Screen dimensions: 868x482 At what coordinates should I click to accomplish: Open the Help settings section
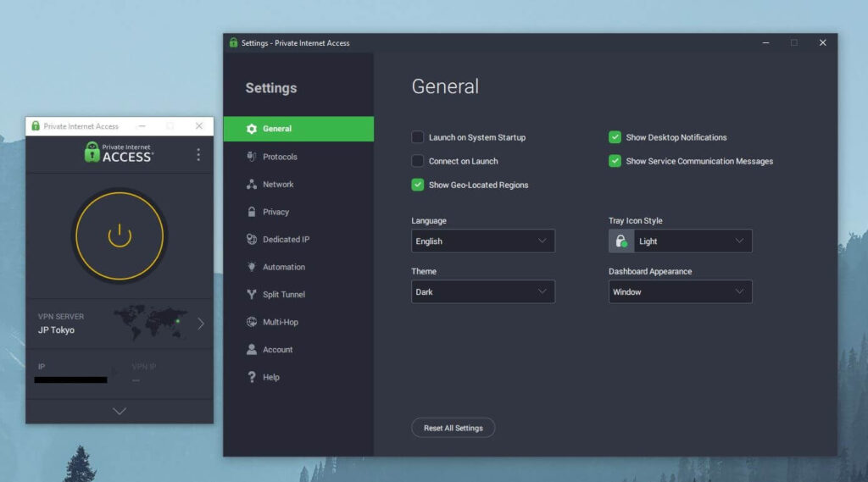(x=270, y=377)
